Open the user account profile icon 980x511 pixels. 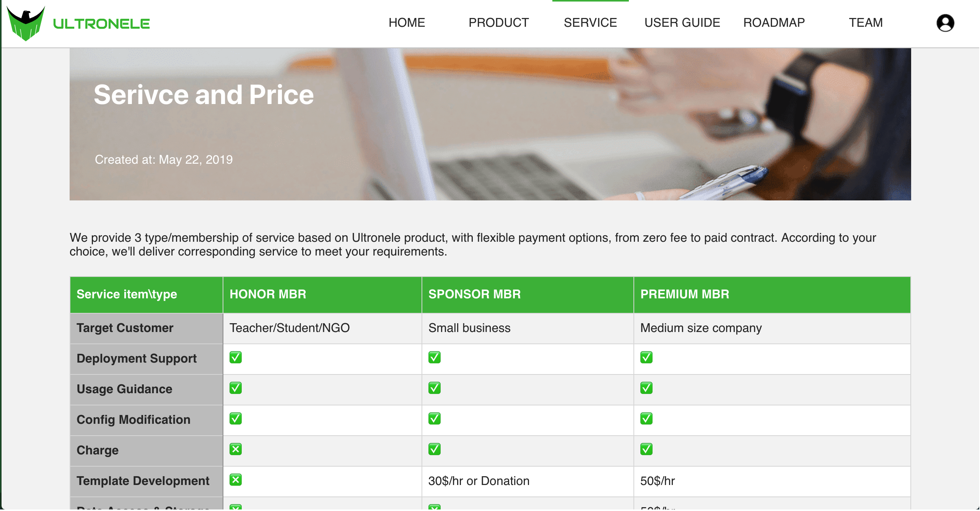coord(945,23)
